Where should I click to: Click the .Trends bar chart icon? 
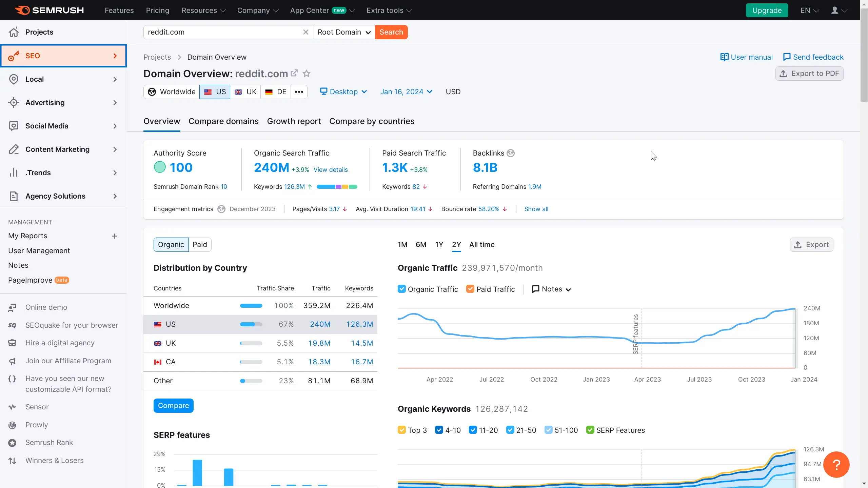coord(14,172)
